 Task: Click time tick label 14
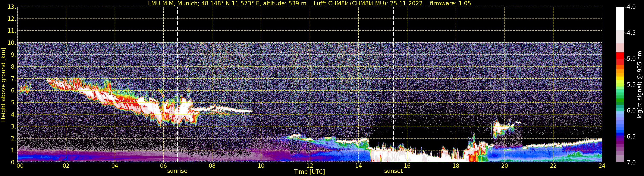point(358,166)
